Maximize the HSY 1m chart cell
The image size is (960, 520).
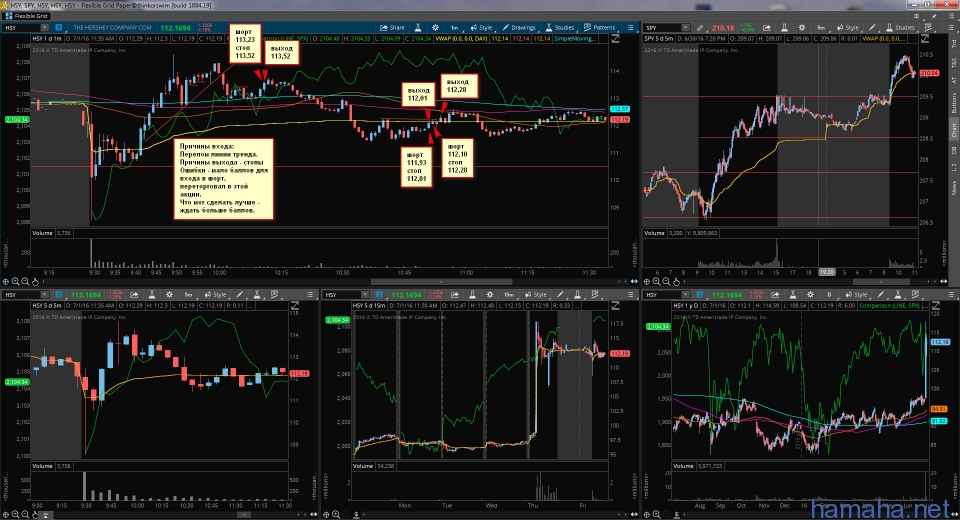[615, 39]
